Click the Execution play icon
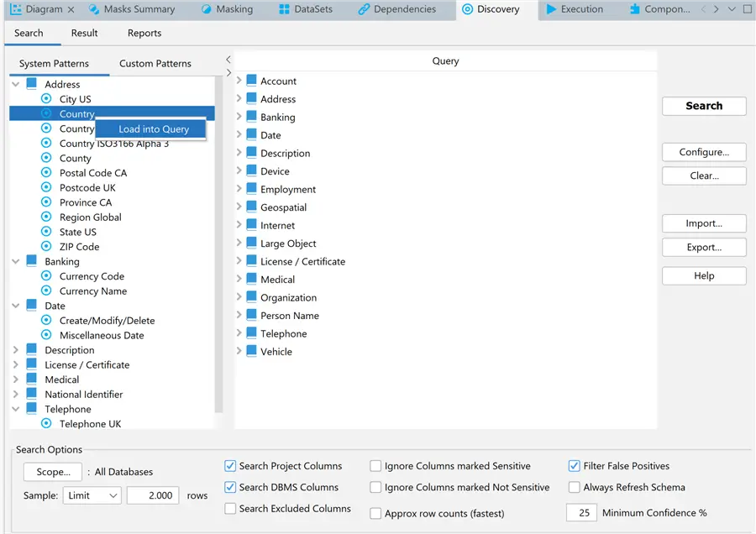The width and height of the screenshot is (756, 534). pyautogui.click(x=551, y=8)
